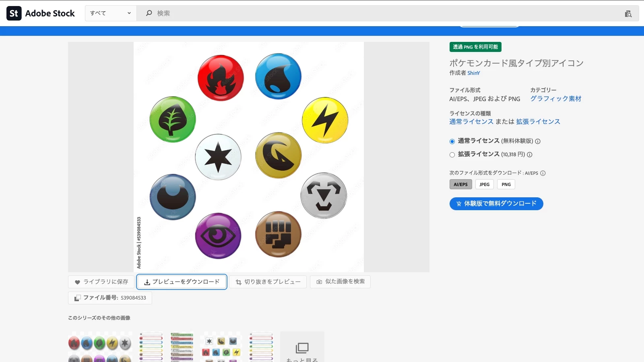This screenshot has width=644, height=362.
Task: Click the crop icon on crop preview button
Action: click(239, 282)
